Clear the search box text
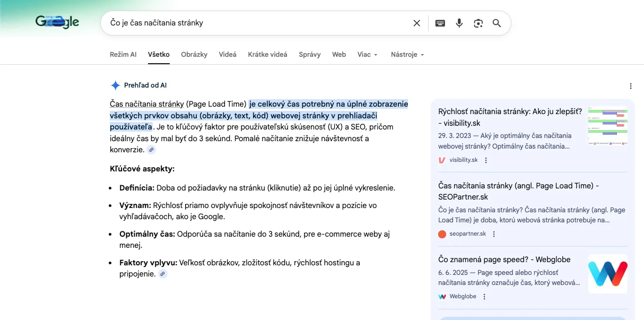This screenshot has width=644, height=320. coord(416,23)
